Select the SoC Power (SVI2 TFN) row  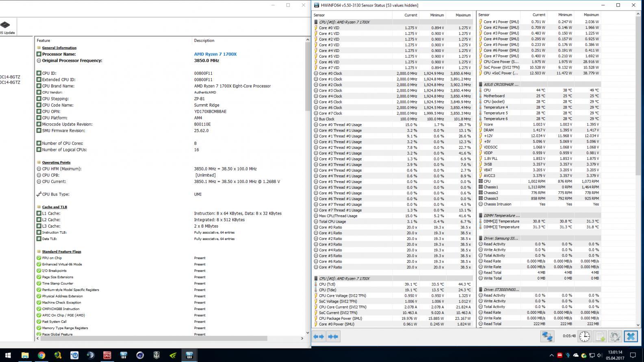point(538,67)
